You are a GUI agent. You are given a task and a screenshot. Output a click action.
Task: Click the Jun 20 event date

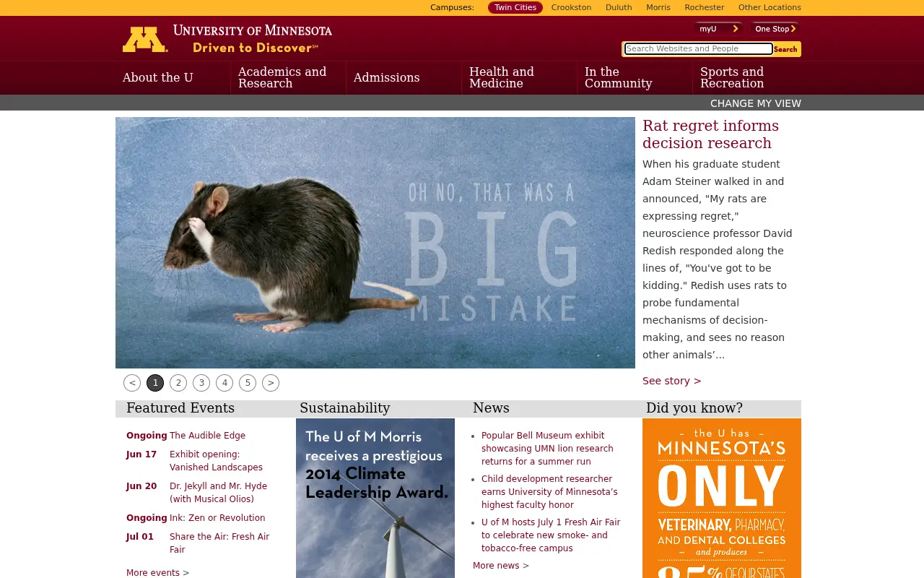coord(141,486)
